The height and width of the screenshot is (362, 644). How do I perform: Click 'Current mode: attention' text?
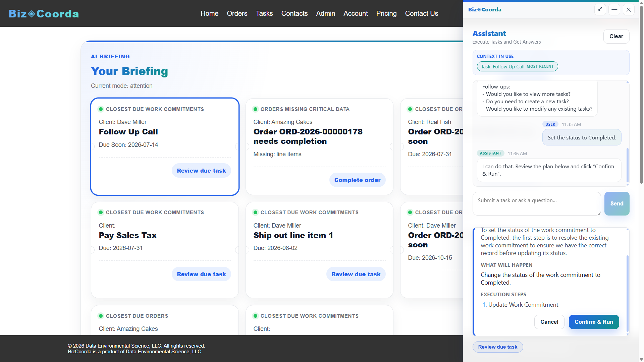(x=121, y=86)
